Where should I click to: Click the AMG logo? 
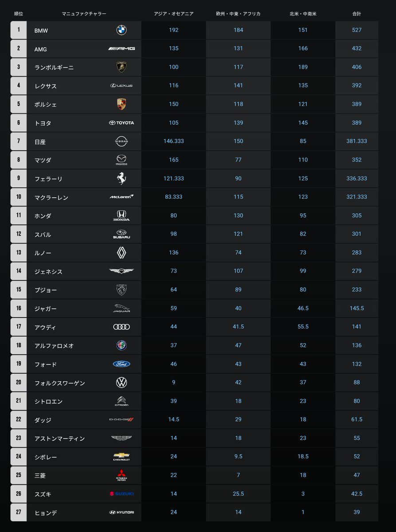pyautogui.click(x=122, y=48)
